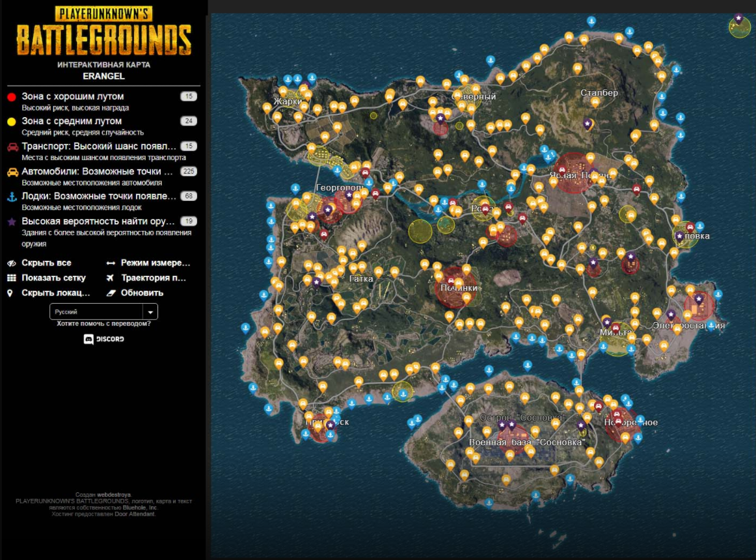Click the blue anchor icon in legend

[x=12, y=196]
